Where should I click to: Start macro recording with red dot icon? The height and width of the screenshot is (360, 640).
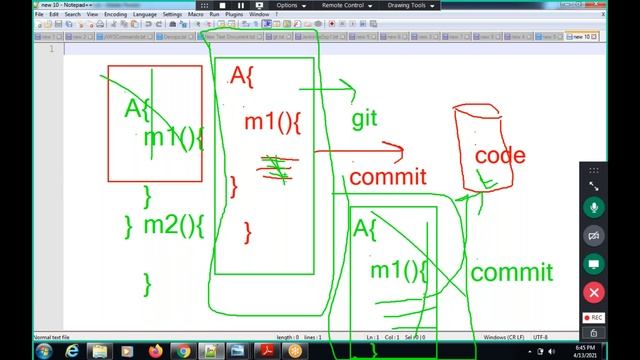pos(332,24)
